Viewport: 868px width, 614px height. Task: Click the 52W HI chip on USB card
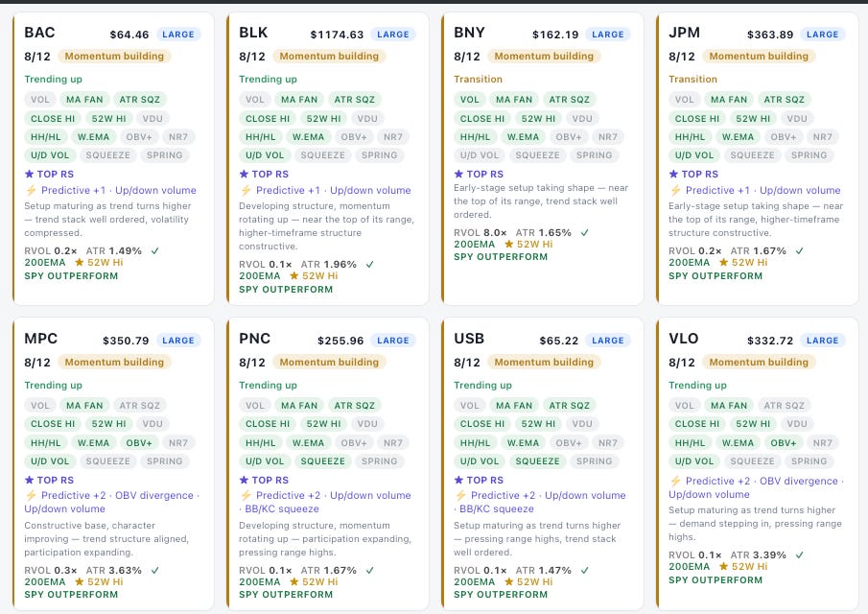[539, 423]
